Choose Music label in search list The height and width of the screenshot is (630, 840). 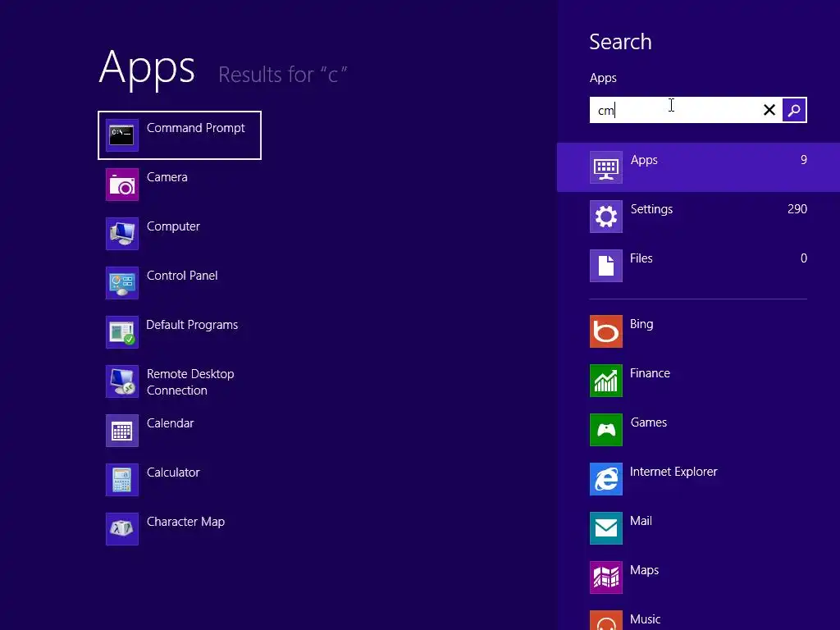(645, 620)
